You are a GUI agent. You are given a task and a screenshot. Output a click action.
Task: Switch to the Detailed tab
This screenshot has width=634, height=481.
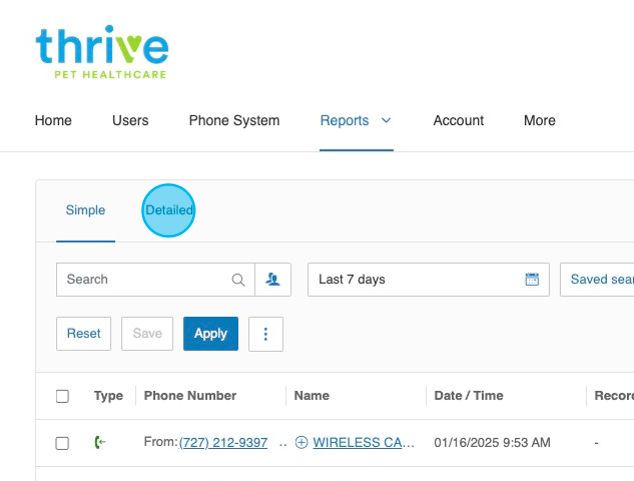click(169, 210)
